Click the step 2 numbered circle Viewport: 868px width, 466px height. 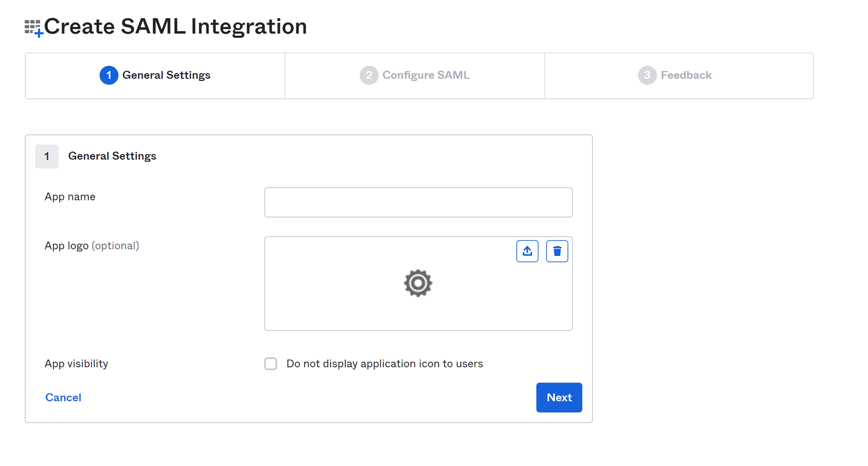click(369, 75)
